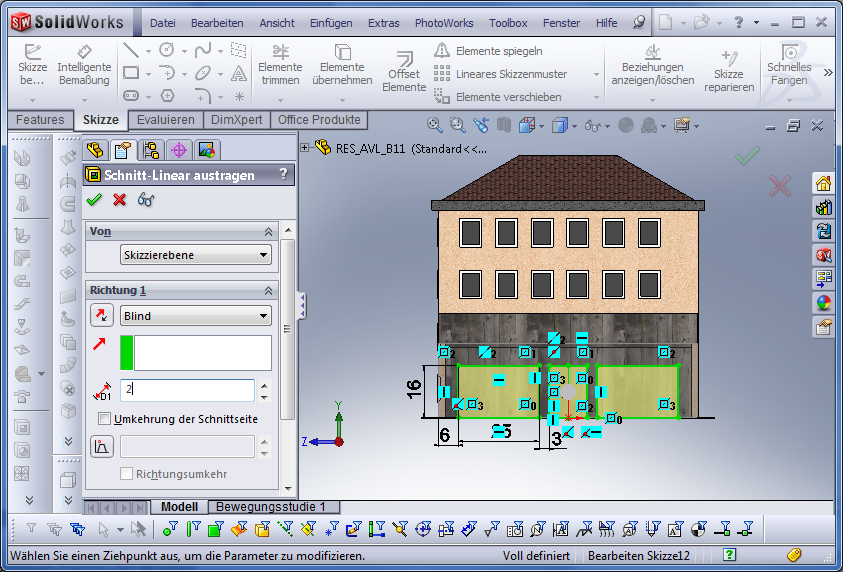Toggle detailed preview glasses icon
This screenshot has height=572, width=843.
(146, 199)
